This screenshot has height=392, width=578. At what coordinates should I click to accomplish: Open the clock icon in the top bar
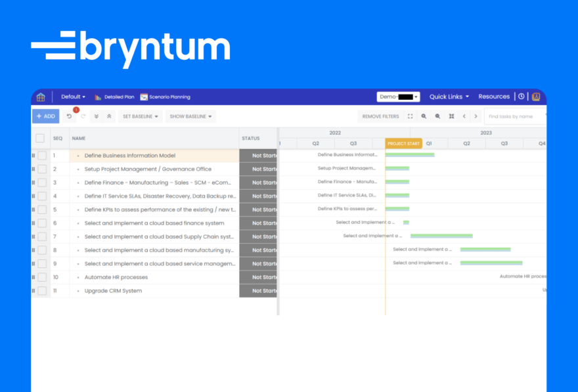(x=522, y=96)
